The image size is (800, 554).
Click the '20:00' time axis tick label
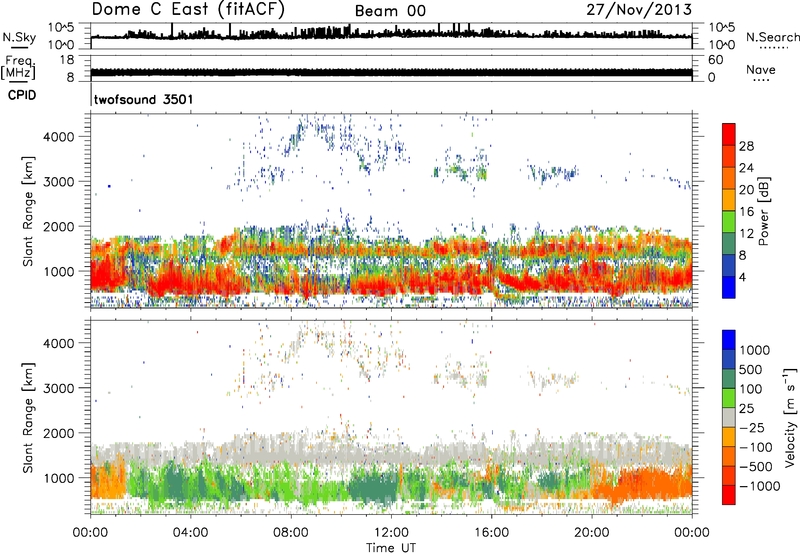591,533
